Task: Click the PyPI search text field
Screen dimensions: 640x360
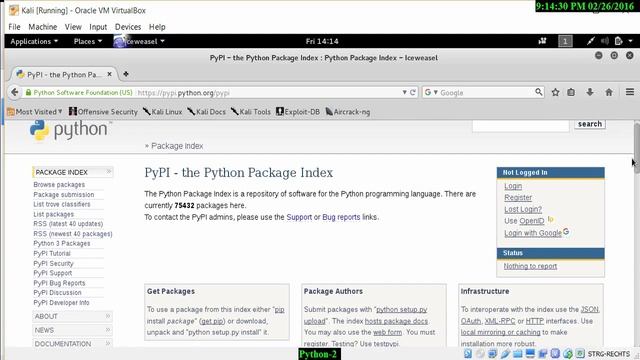Action: coord(520,126)
